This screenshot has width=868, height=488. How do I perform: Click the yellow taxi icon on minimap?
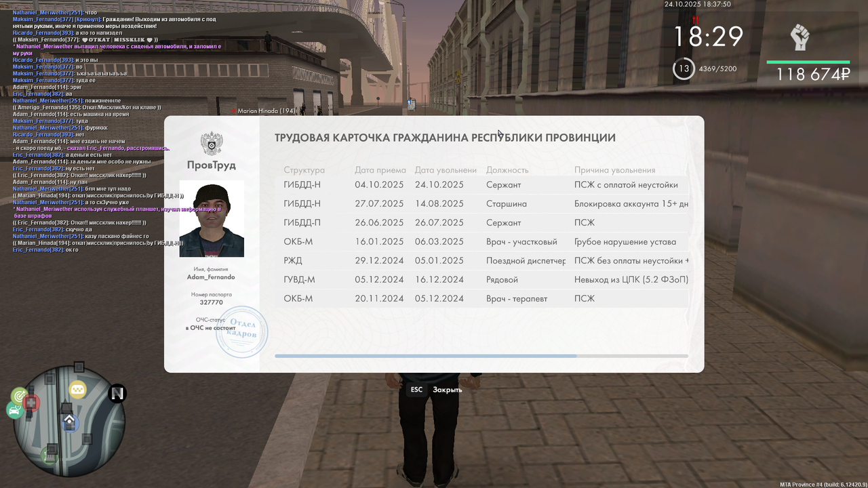[77, 390]
